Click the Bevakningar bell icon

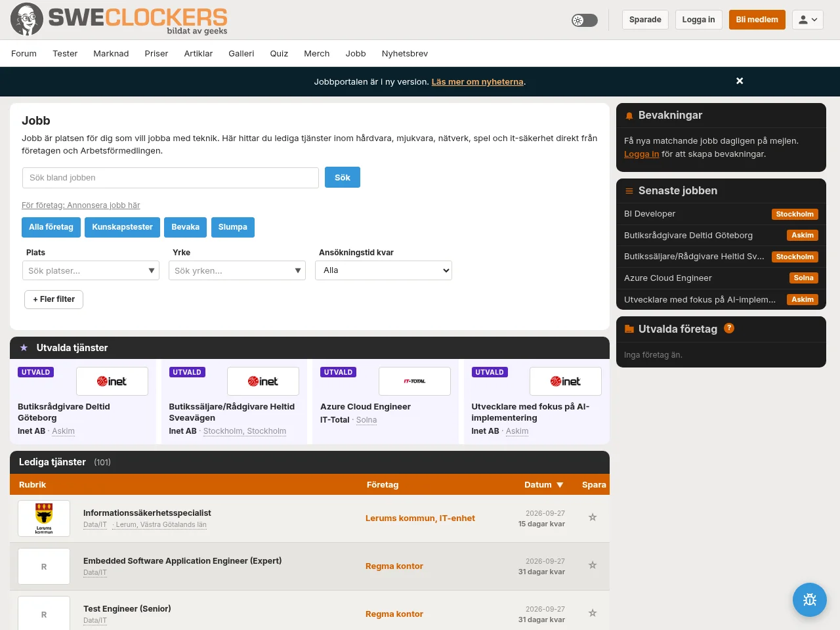coord(629,115)
